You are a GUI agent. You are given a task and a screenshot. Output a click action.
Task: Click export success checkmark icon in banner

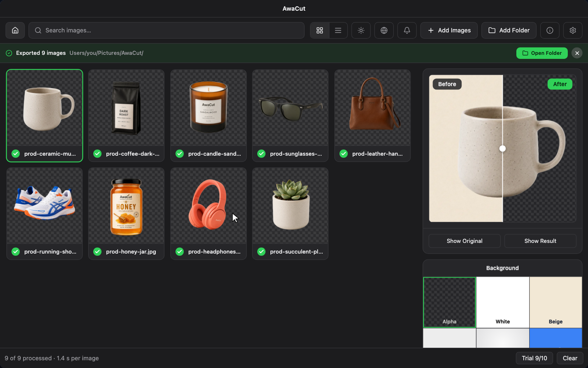tap(9, 53)
